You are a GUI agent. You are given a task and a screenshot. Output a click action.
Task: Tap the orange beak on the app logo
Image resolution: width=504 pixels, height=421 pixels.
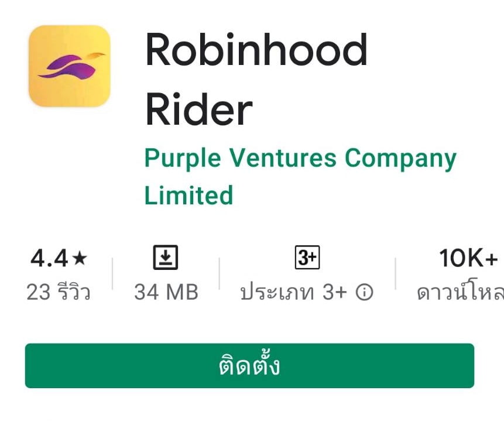point(96,56)
